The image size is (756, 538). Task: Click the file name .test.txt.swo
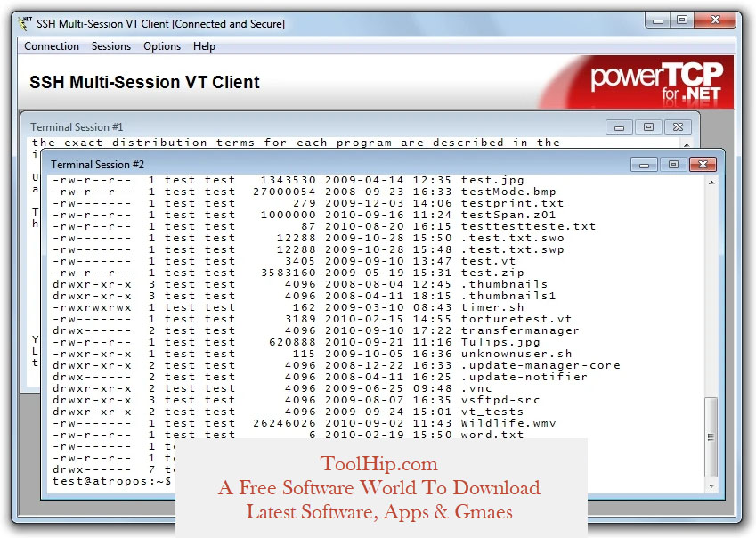[x=512, y=238]
